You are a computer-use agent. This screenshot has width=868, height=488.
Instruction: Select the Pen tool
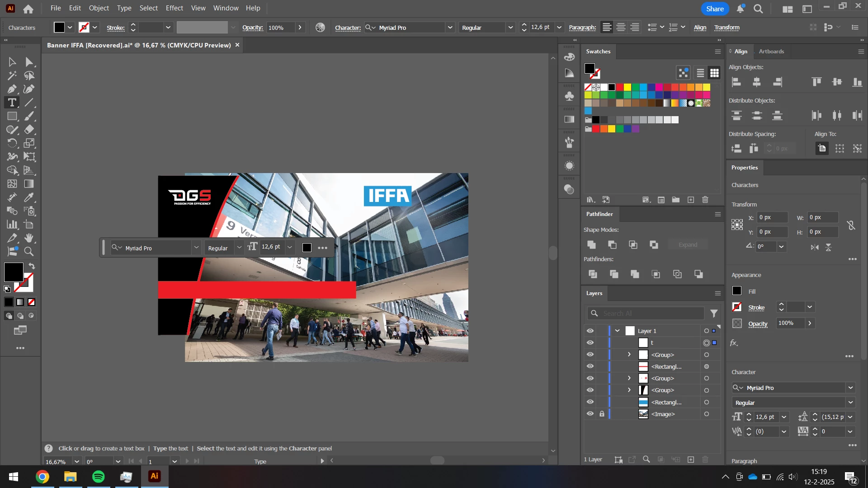pos(12,89)
